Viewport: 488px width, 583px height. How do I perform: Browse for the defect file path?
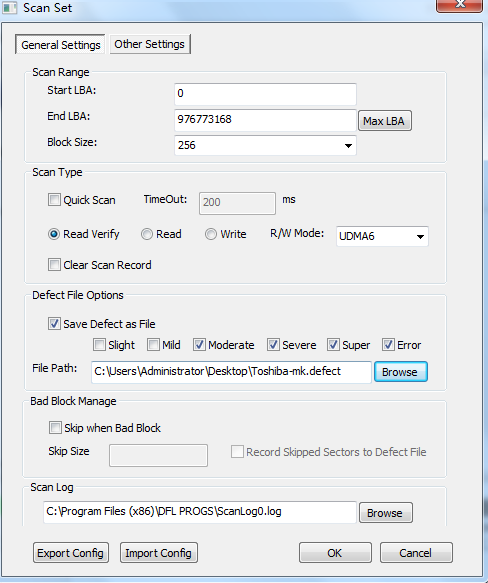[x=401, y=372]
